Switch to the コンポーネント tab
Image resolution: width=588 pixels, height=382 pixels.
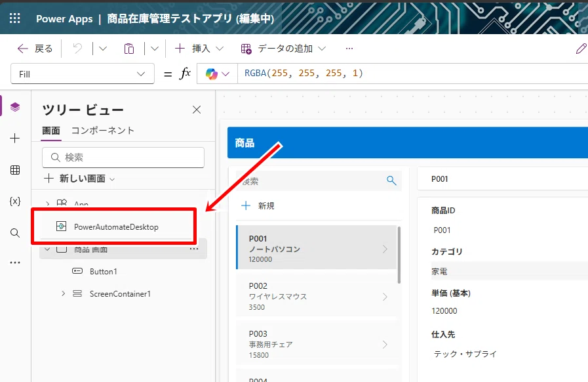point(103,131)
